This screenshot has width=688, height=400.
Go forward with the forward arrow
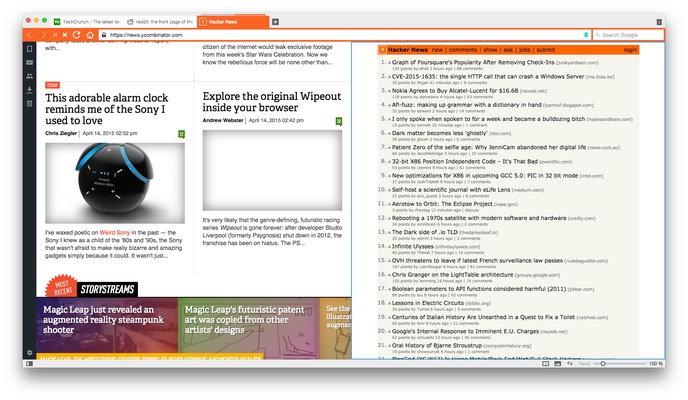coord(43,35)
